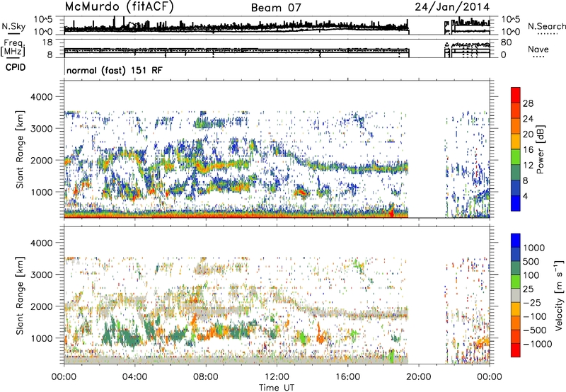The image size is (566, 392).
Task: Click the plot title 'McMurdo (fitACF)'
Action: pos(119,7)
